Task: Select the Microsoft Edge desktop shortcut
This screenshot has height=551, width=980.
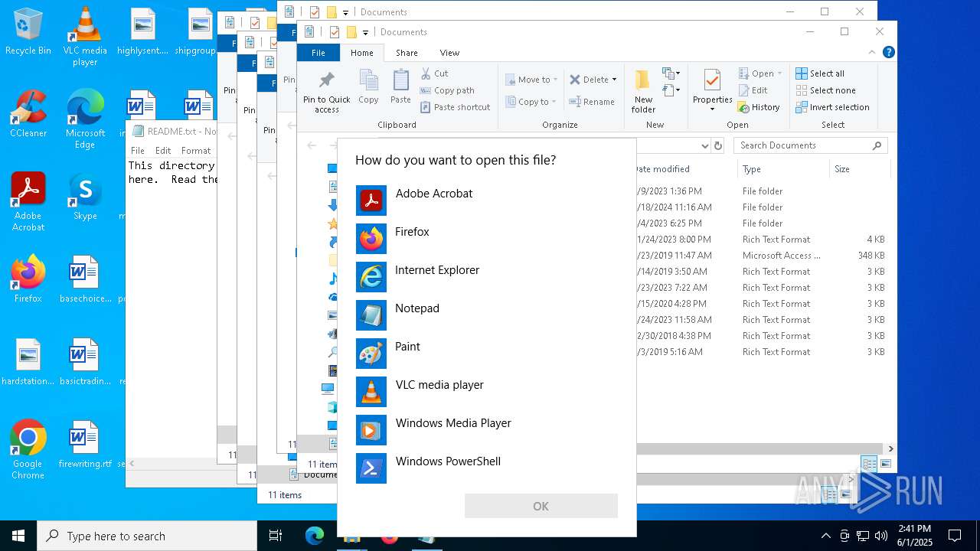Action: [85, 119]
